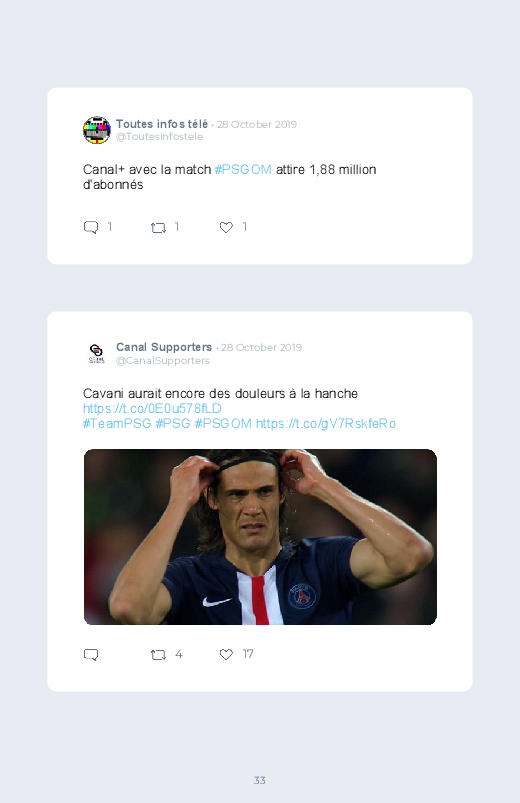Click the Toutes infos télé account name

click(x=162, y=124)
